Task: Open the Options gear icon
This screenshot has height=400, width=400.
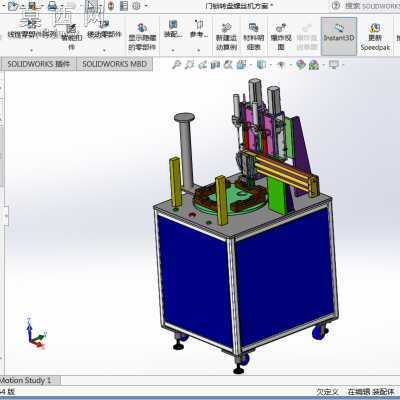Action: (x=136, y=6)
